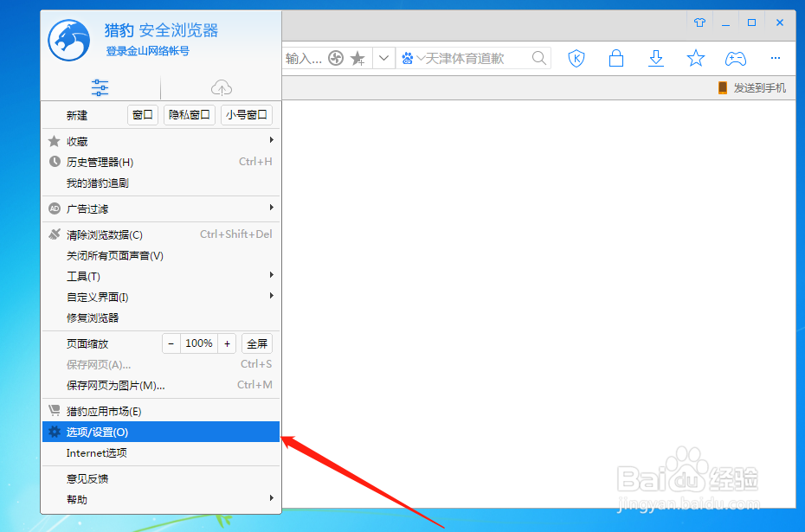The width and height of the screenshot is (805, 532).
Task: Click the broom icon beside 清除浏览数据
Action: click(x=55, y=234)
